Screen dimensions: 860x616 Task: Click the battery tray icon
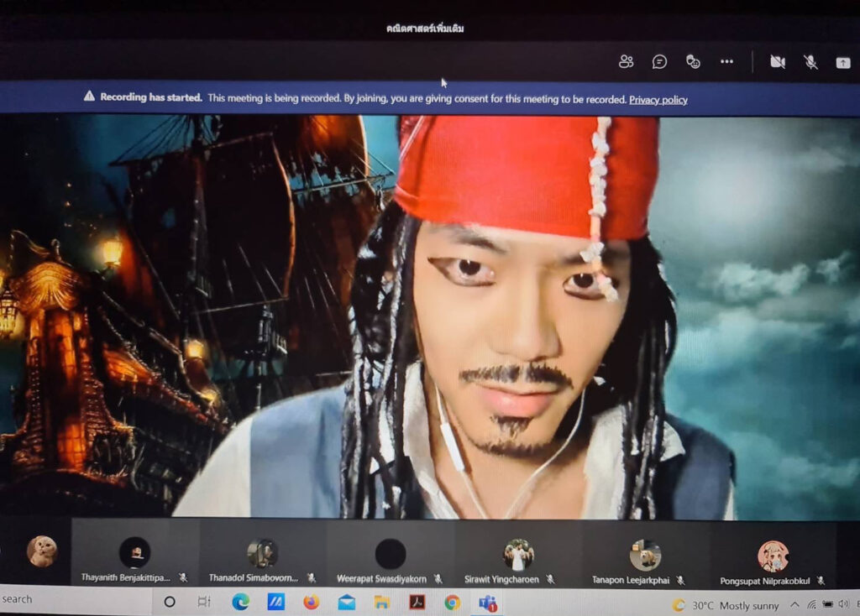coord(828,604)
